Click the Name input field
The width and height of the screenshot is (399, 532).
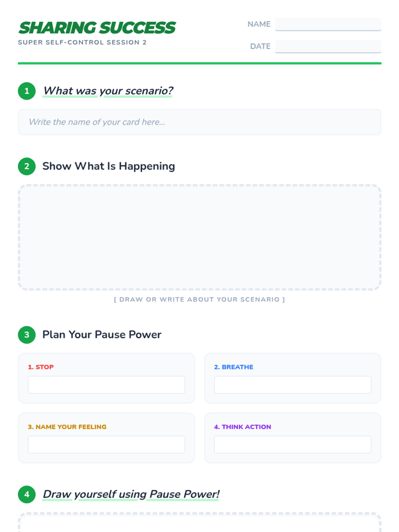(x=328, y=24)
